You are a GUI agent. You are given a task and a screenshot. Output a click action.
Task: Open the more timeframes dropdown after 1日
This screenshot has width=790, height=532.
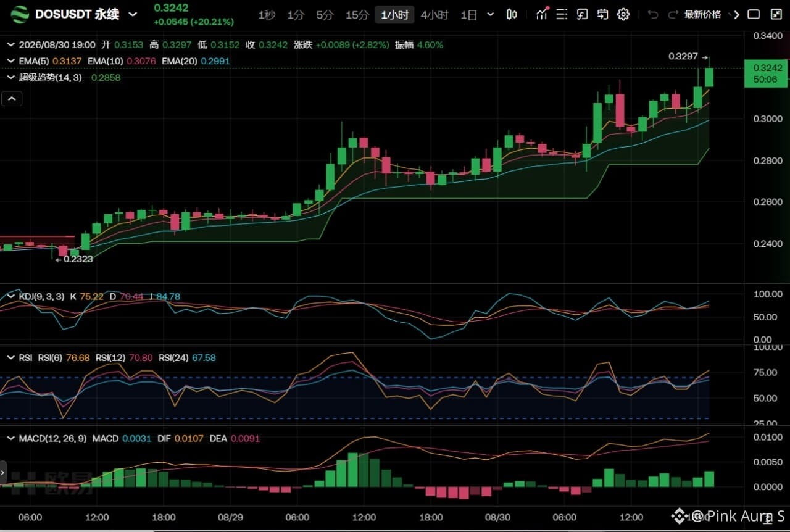(490, 14)
